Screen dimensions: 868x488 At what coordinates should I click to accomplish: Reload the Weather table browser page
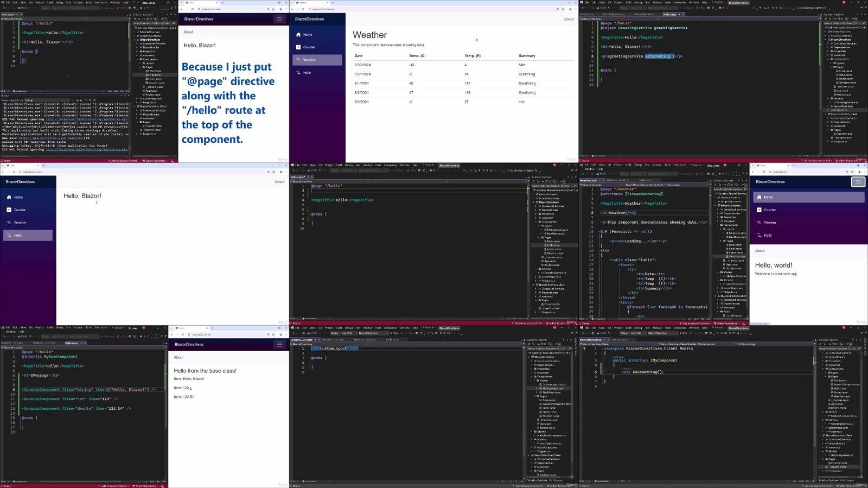click(303, 9)
